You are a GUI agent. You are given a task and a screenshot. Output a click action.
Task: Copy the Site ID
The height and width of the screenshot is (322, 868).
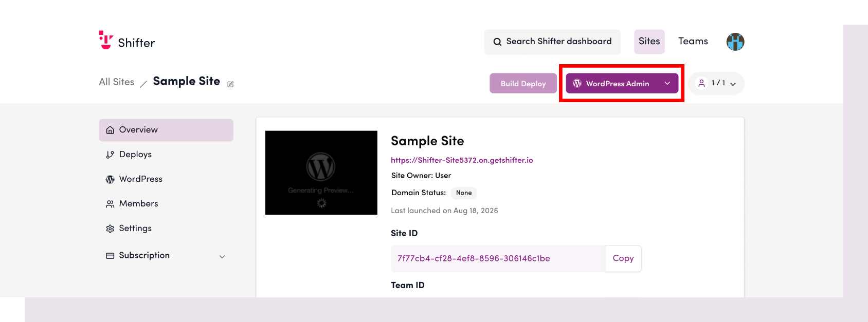point(623,258)
